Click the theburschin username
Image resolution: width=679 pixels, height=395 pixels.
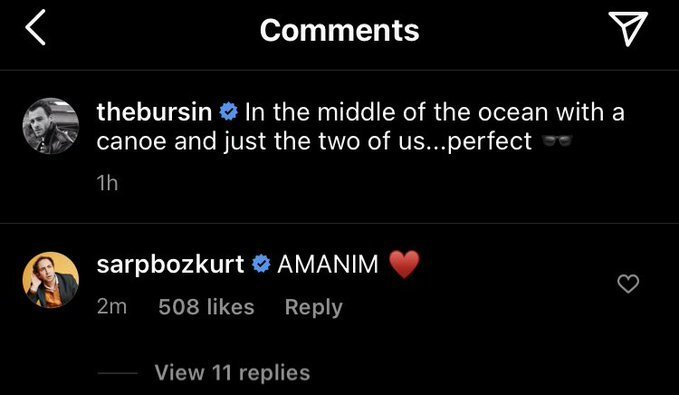click(154, 112)
